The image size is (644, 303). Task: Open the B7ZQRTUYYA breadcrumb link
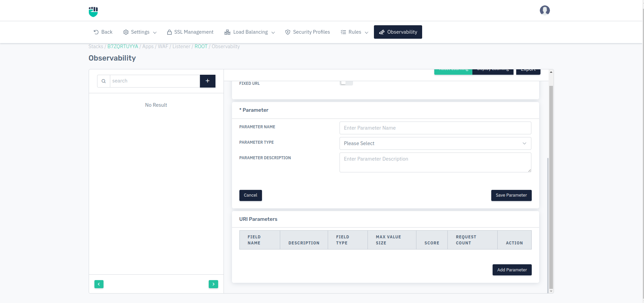pyautogui.click(x=123, y=46)
